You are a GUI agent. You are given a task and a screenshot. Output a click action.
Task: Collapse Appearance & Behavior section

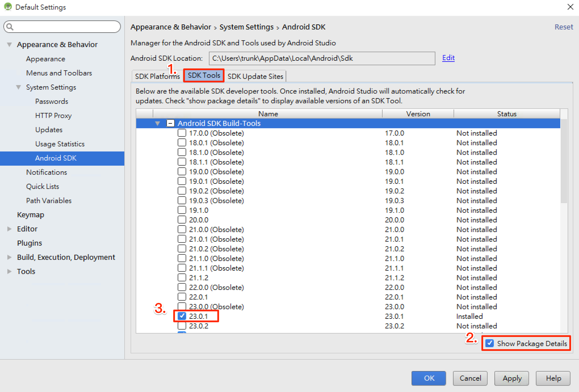9,44
